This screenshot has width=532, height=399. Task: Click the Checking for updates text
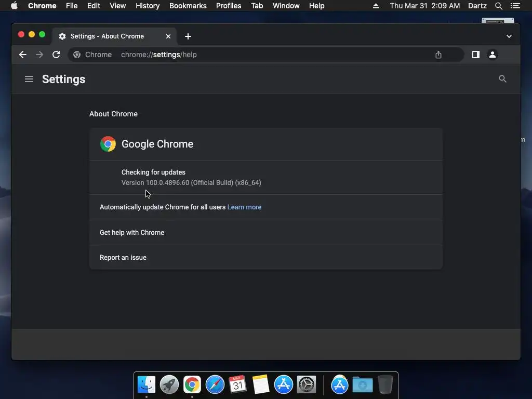point(153,172)
